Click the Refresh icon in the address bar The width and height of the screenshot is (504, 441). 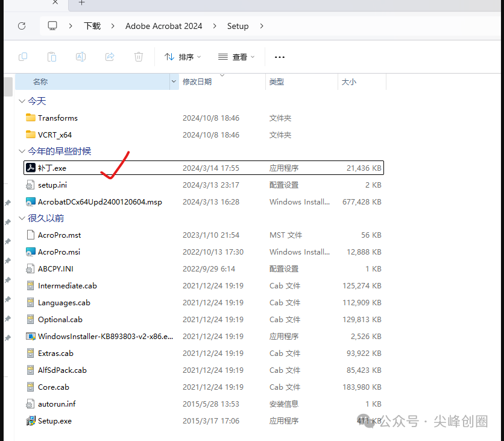pos(22,26)
